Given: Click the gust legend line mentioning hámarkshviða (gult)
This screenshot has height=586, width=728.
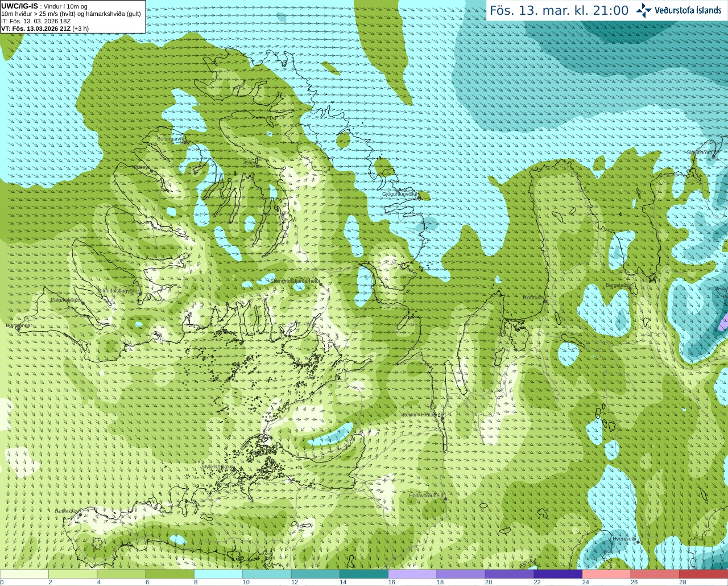Looking at the screenshot, I should (71, 14).
